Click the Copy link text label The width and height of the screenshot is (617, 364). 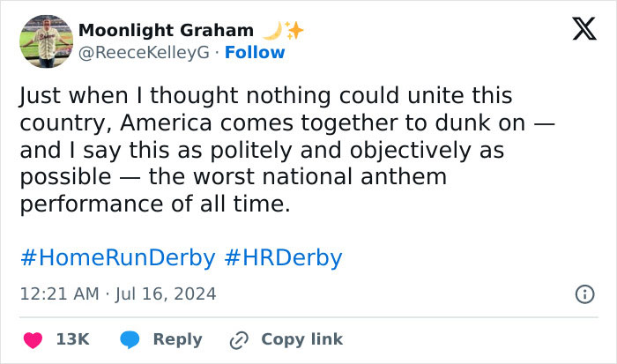(x=301, y=339)
